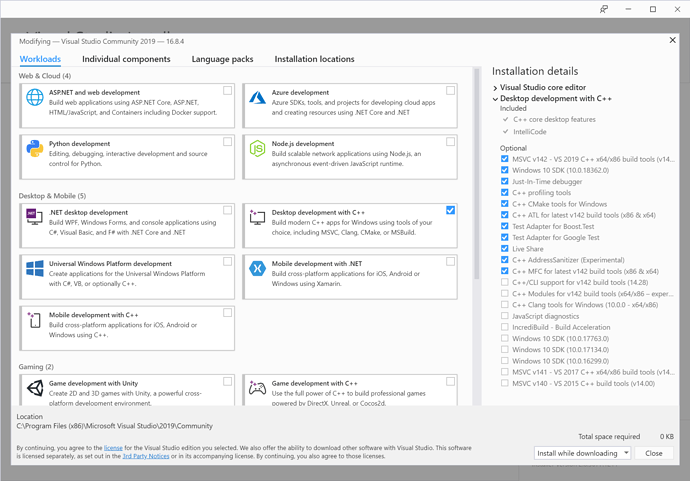Click the C++ core desktop features entry

pyautogui.click(x=554, y=119)
